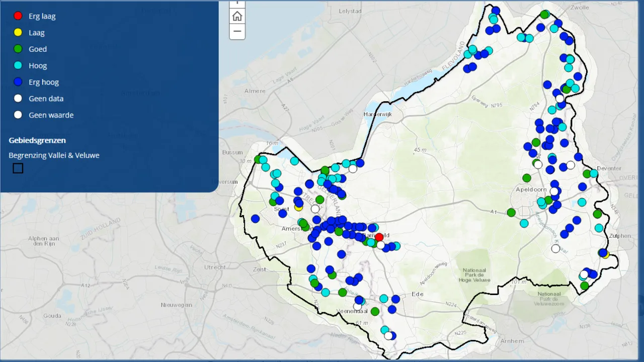
Task: Click the 'Geen data' legend label
Action: click(x=46, y=99)
